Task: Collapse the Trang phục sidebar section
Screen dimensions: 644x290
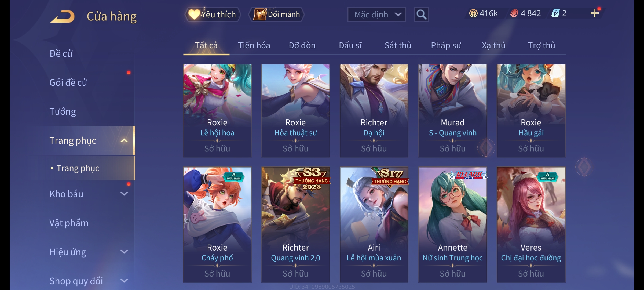Action: 124,140
